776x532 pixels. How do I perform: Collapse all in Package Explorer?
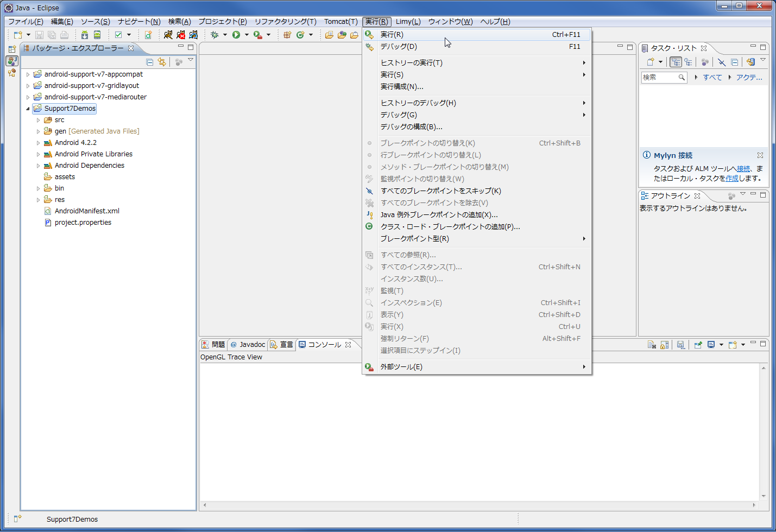coord(150,62)
